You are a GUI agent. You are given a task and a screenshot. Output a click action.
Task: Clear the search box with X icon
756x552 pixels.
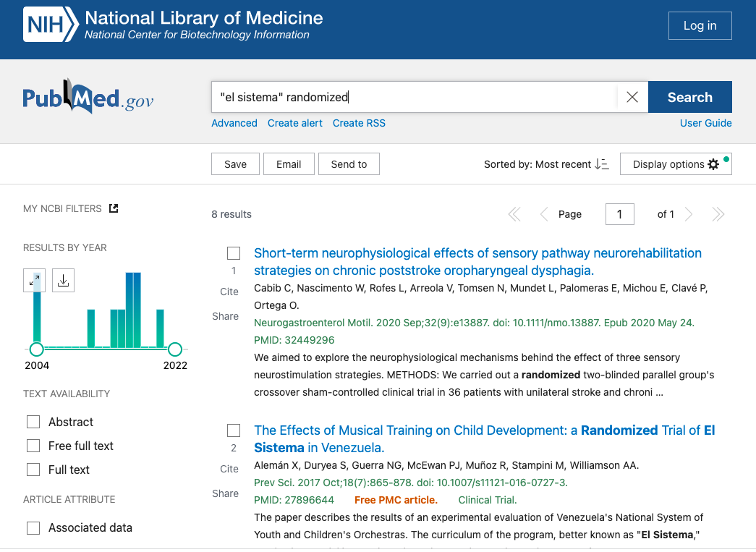632,97
